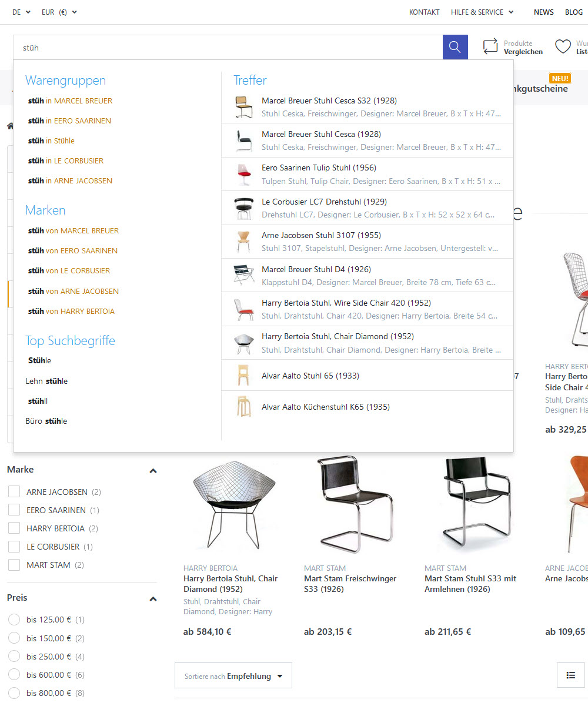The image size is (588, 703).
Task: Switch to list view icon
Action: pos(570,675)
